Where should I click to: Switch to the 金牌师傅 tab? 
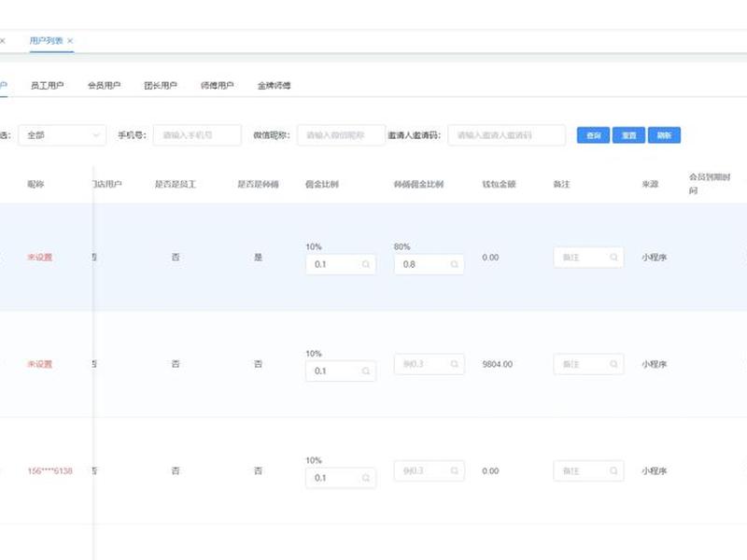274,86
